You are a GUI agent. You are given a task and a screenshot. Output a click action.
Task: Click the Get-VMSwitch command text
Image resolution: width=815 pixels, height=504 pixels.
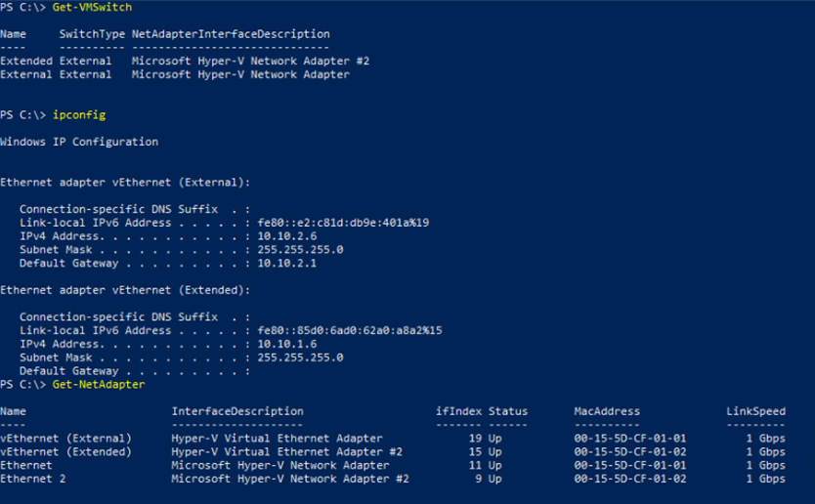pyautogui.click(x=92, y=7)
